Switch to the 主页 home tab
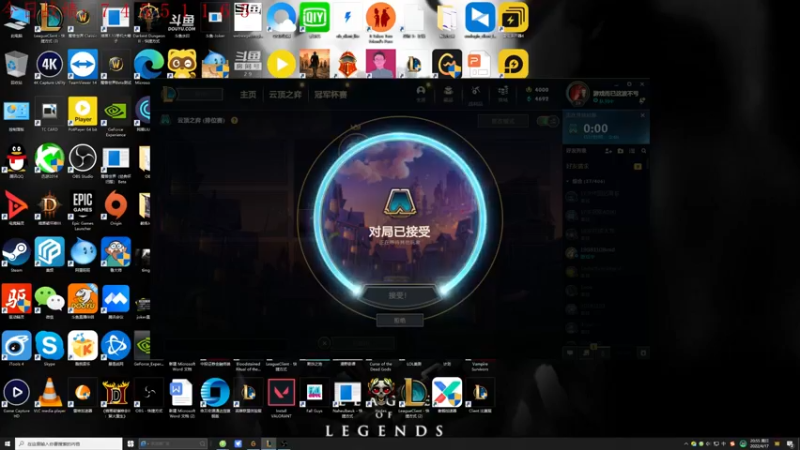Viewport: 800px width, 450px height. pos(248,94)
